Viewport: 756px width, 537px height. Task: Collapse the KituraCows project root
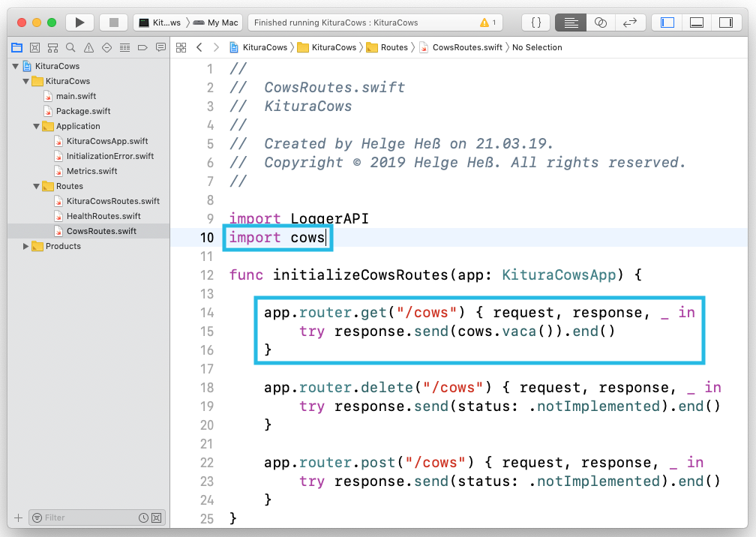(16, 66)
